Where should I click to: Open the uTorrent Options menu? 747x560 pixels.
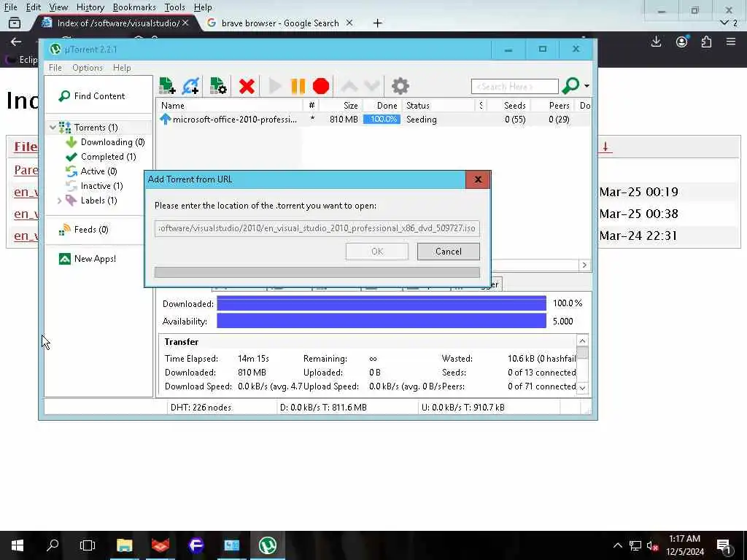click(x=88, y=68)
